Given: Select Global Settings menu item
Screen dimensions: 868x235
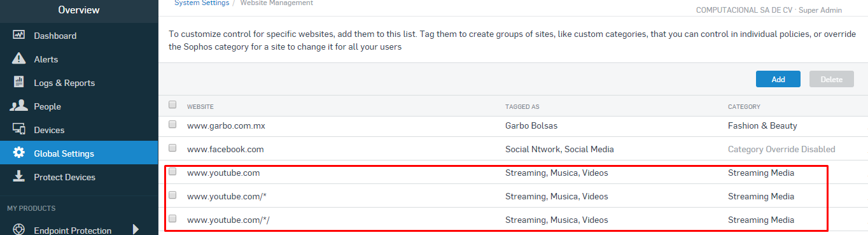Looking at the screenshot, I should coord(79,153).
